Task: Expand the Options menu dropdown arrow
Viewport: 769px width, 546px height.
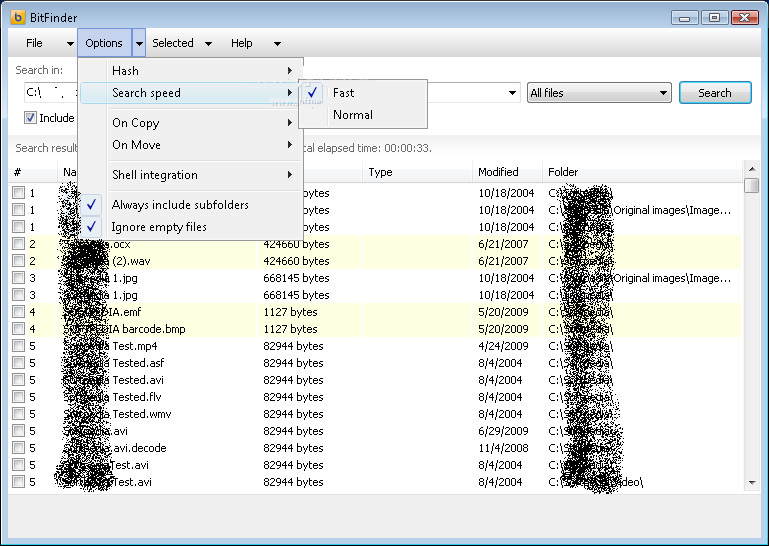Action: (139, 44)
